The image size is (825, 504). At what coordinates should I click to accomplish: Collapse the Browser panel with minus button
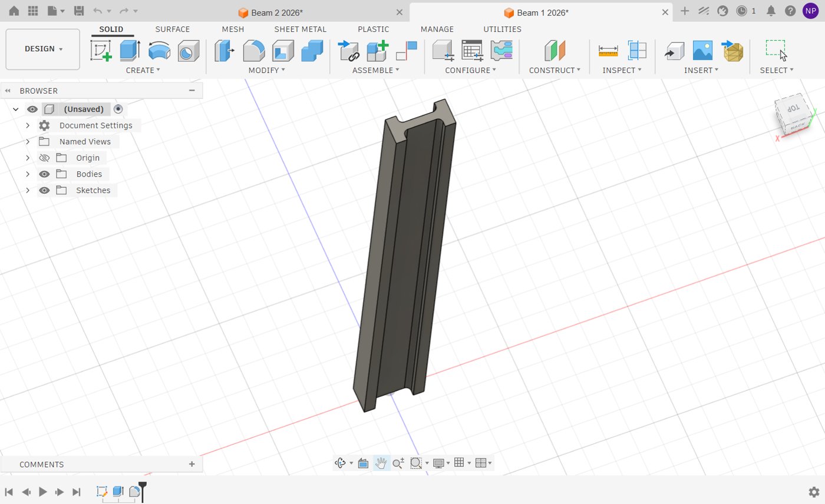[192, 91]
